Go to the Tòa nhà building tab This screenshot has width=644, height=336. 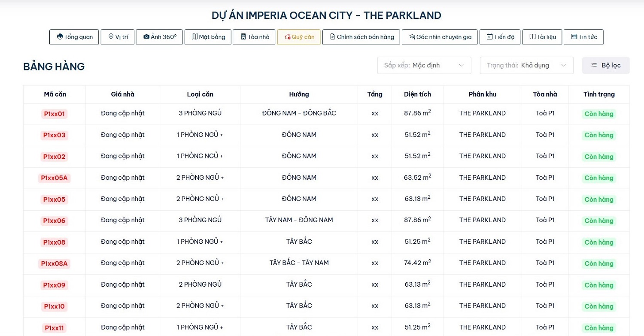254,37
